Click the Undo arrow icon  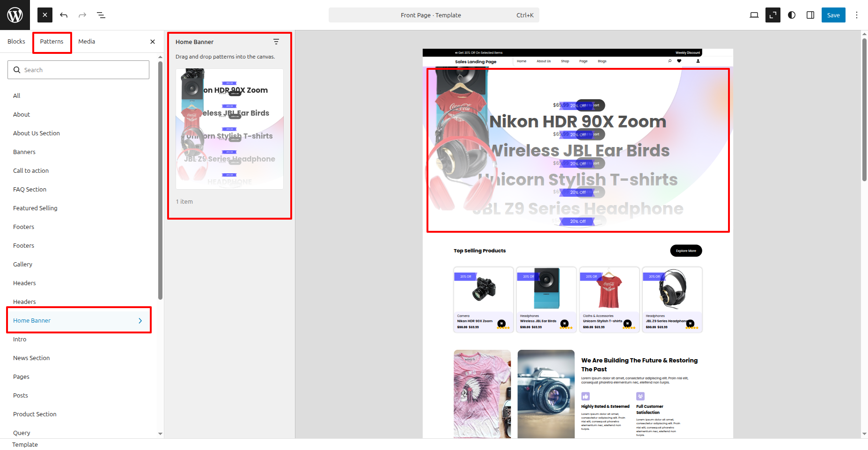point(64,15)
